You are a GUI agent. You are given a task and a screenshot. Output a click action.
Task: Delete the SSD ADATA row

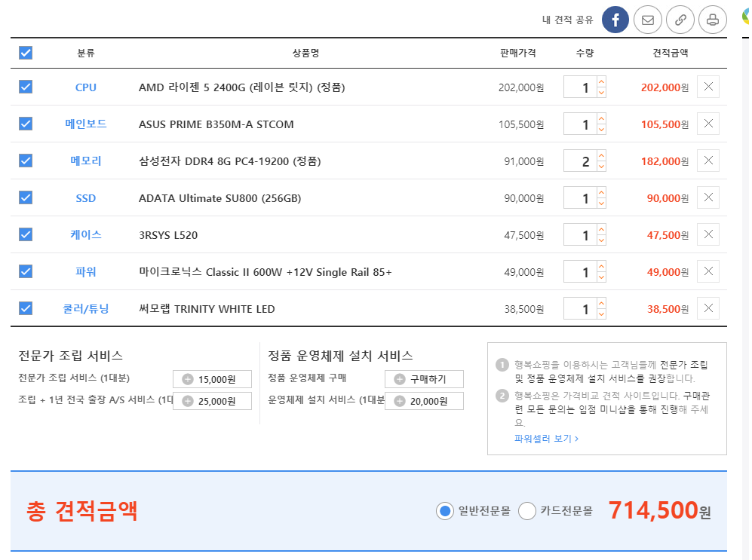point(708,197)
